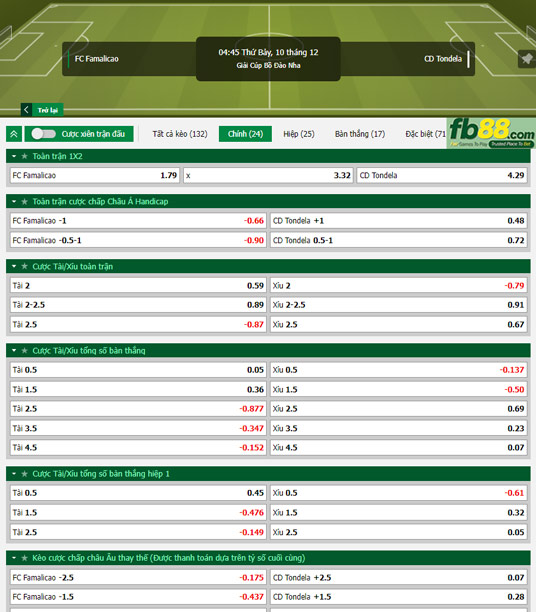Pick first-half Tài 0.5 at 0.45

[x=138, y=493]
